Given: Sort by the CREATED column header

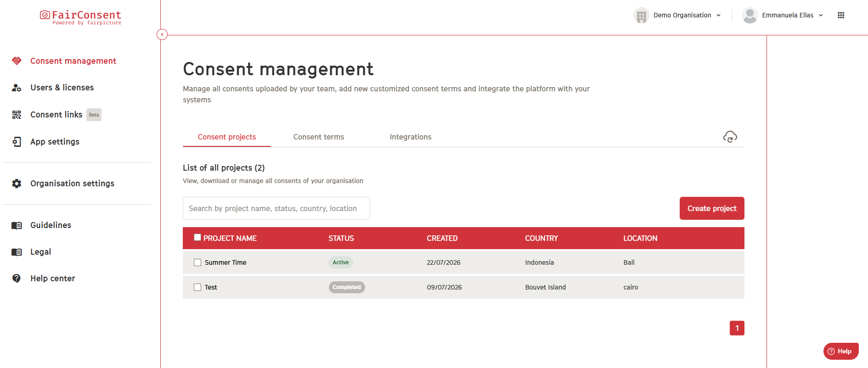Looking at the screenshot, I should click(442, 238).
